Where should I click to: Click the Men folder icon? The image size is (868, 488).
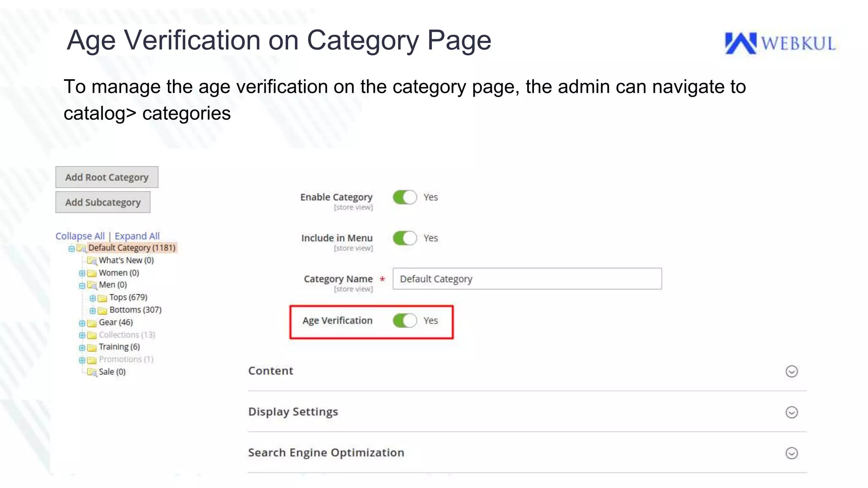92,286
